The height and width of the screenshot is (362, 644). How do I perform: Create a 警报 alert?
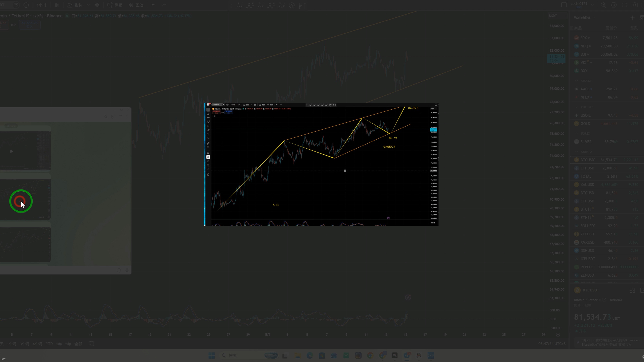(115, 5)
